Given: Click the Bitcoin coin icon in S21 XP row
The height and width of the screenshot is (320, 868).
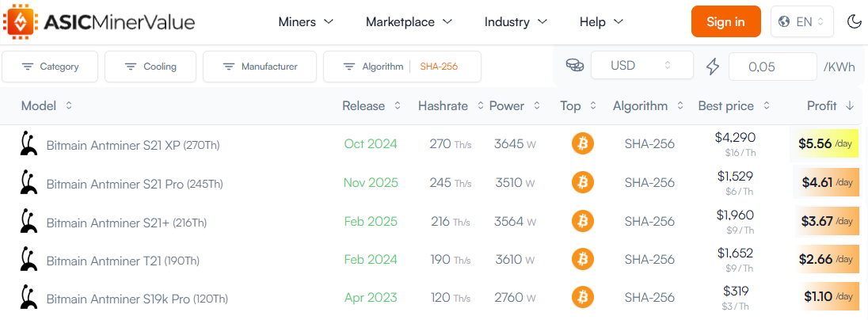Looking at the screenshot, I should tap(582, 144).
